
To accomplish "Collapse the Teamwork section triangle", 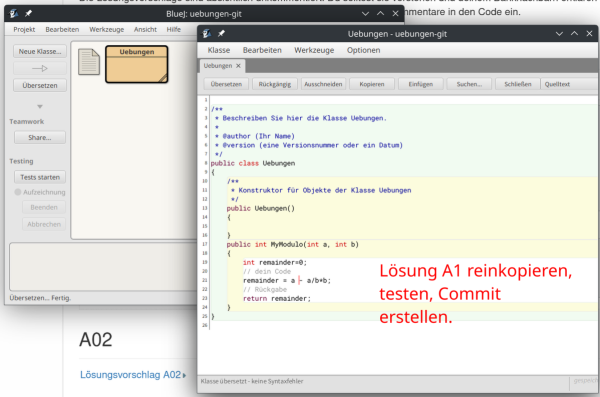I will 40,106.
